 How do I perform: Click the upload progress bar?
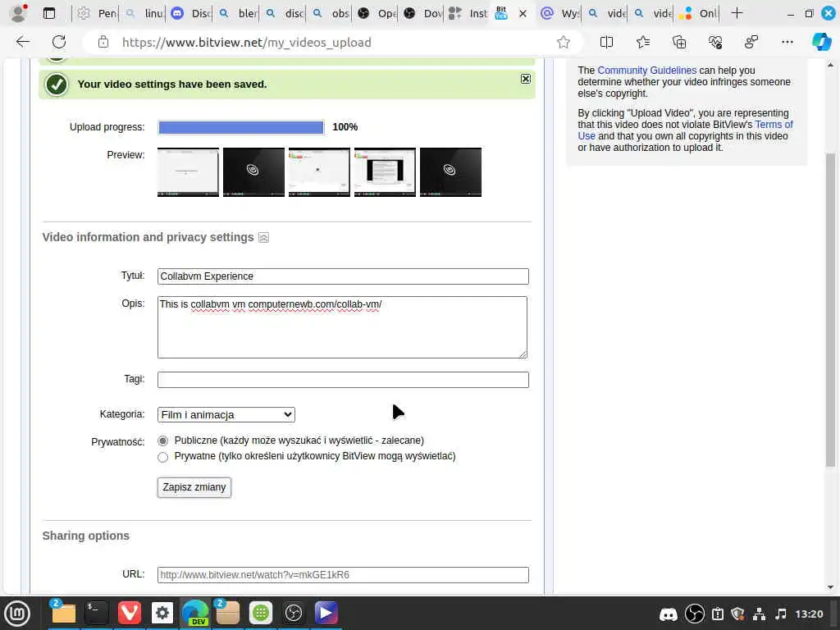click(x=240, y=127)
